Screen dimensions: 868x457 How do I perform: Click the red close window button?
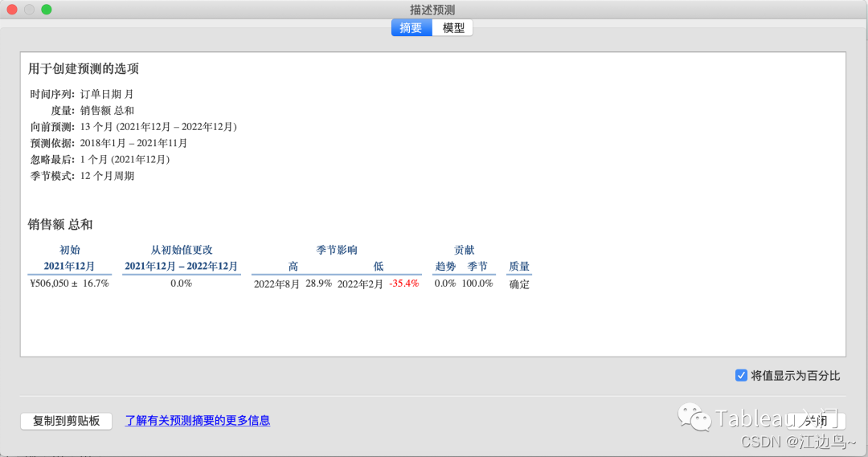[11, 10]
